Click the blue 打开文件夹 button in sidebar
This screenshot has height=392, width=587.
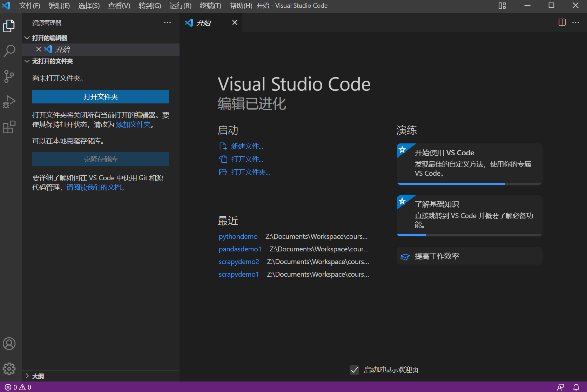pyautogui.click(x=101, y=97)
